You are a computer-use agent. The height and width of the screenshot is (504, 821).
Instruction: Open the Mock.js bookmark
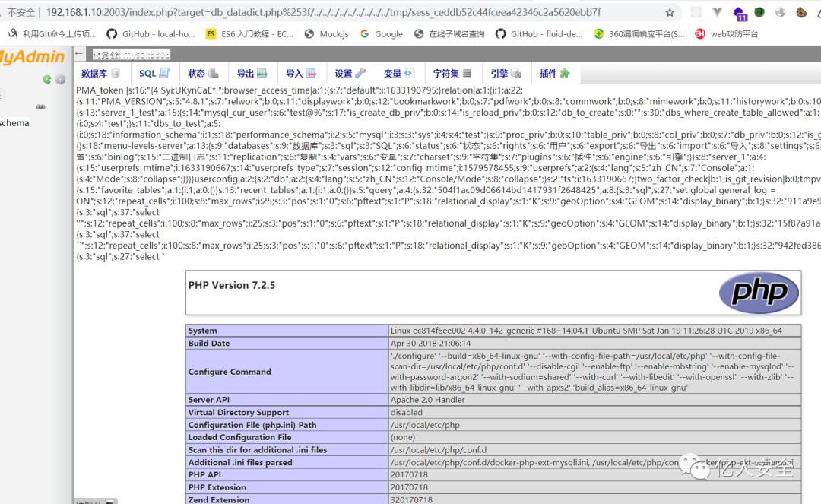click(x=326, y=34)
